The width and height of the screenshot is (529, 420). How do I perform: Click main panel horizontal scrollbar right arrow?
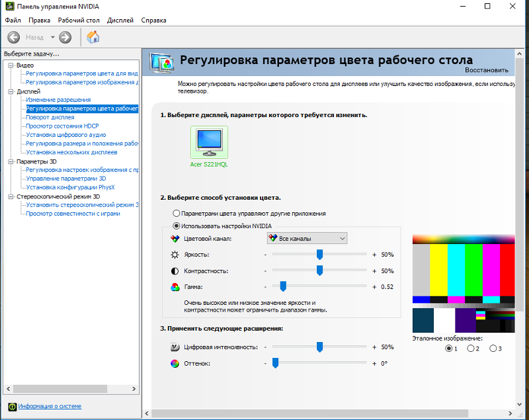(x=510, y=413)
